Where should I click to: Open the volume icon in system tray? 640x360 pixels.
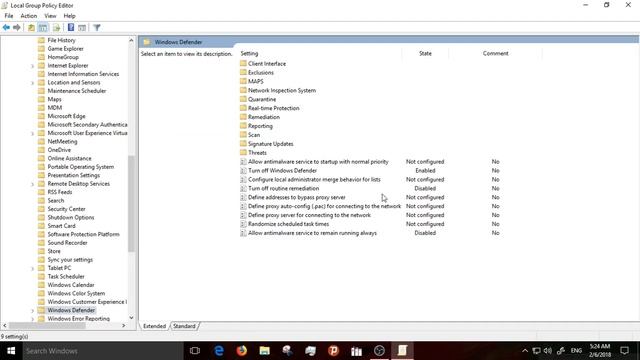tap(548, 351)
